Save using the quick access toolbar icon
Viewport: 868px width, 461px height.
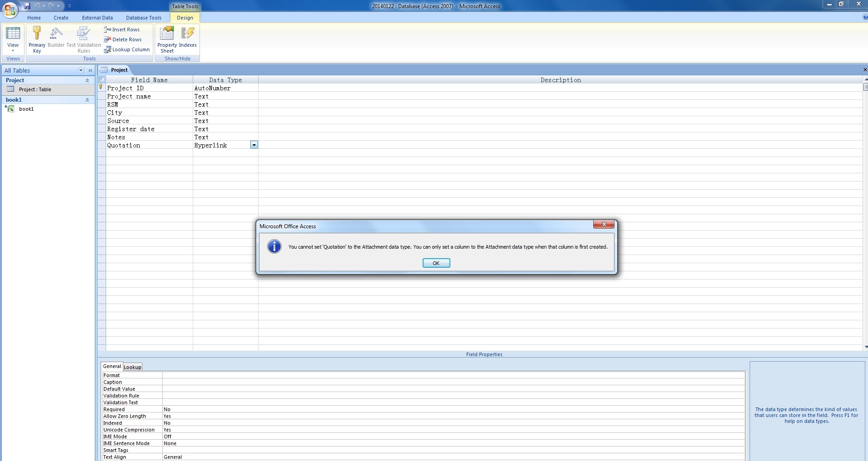coord(27,6)
